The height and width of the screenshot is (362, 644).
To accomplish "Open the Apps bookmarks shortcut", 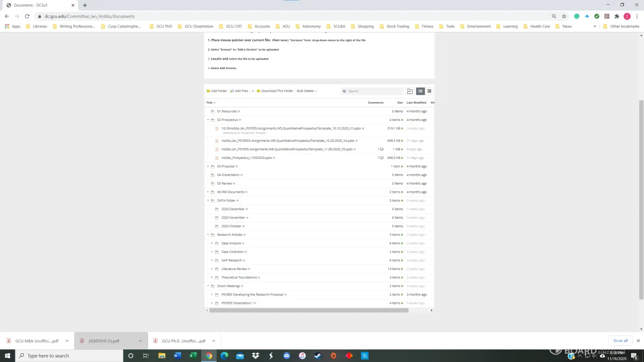I will tap(13, 26).
